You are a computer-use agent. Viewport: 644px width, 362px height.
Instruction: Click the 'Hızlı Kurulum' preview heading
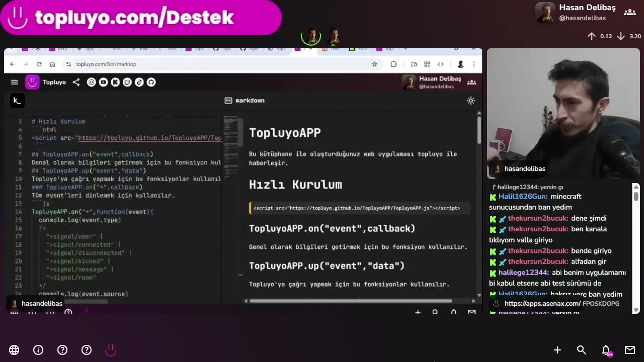pyautogui.click(x=295, y=185)
